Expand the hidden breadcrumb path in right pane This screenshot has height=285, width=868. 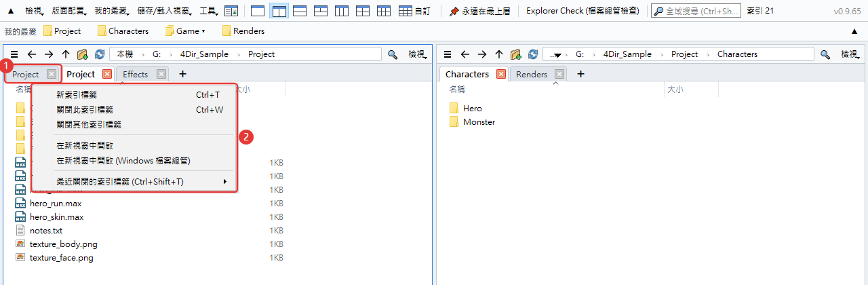click(556, 54)
